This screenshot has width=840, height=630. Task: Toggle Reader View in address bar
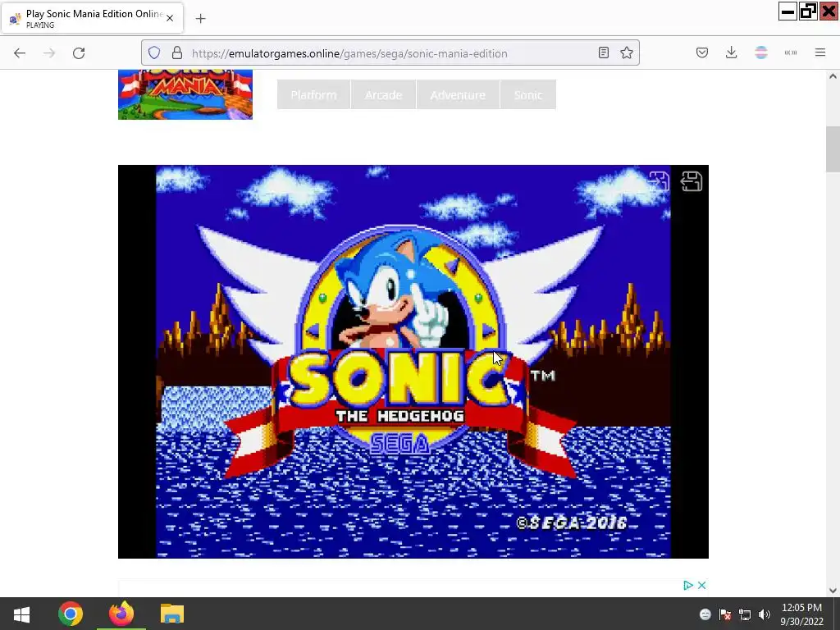[x=604, y=52]
